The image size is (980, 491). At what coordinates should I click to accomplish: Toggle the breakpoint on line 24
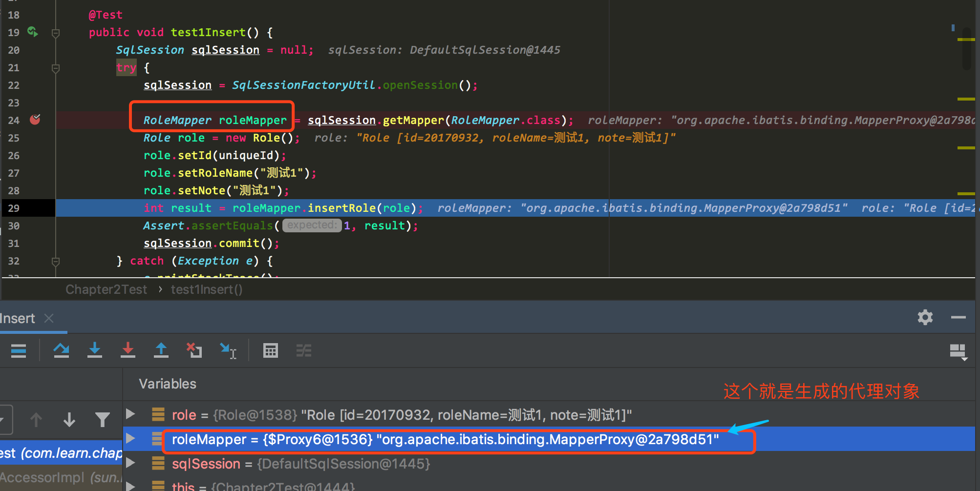pyautogui.click(x=35, y=120)
